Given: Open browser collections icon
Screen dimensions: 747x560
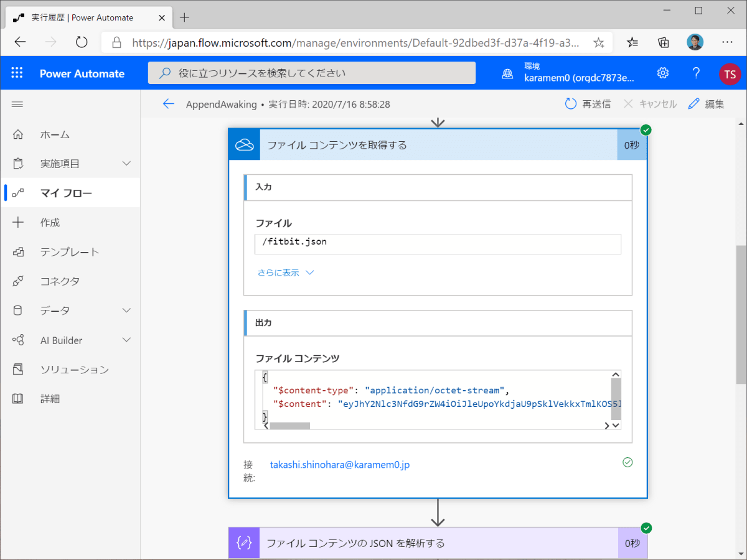Looking at the screenshot, I should pyautogui.click(x=664, y=42).
